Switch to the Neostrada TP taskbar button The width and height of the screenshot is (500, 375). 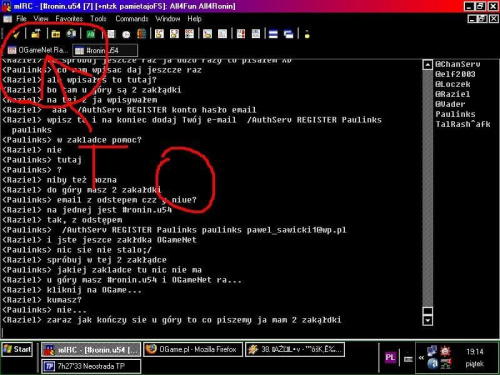click(91, 366)
